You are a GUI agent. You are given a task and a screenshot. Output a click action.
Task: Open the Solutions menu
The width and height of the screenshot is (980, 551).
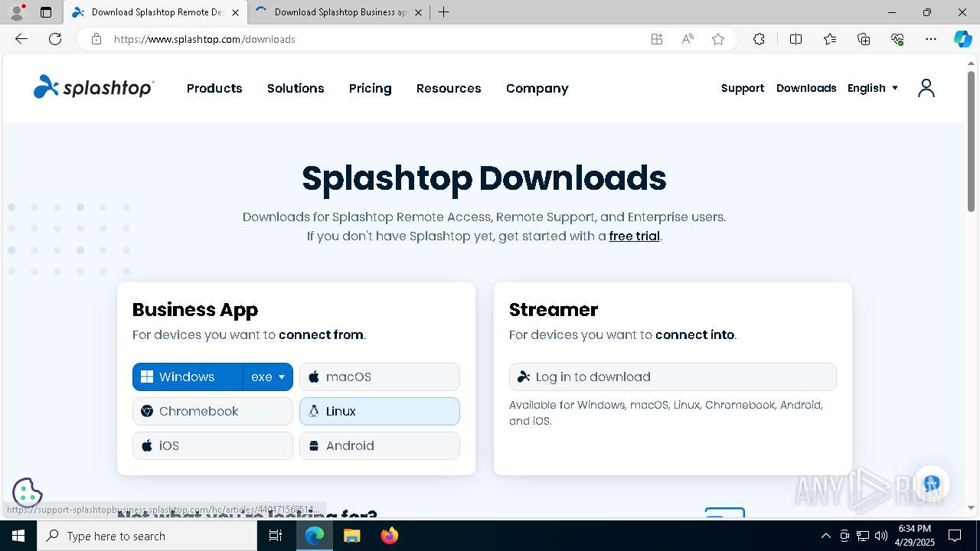(x=296, y=88)
